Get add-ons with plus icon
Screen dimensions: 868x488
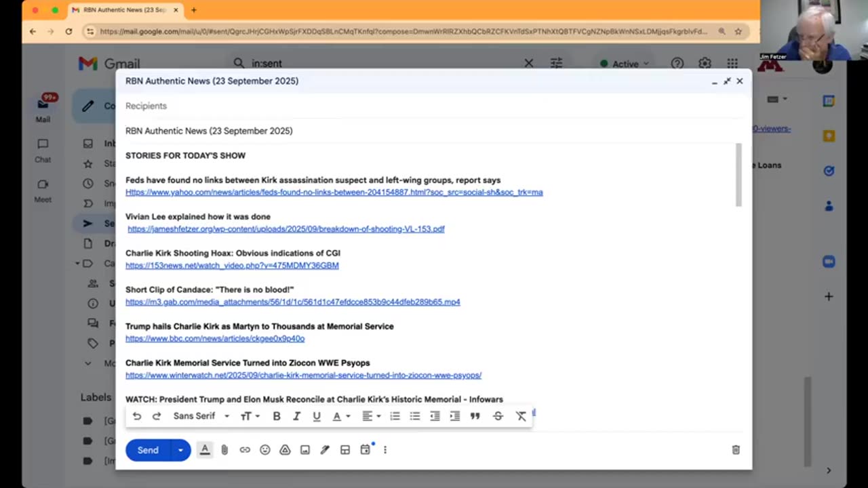(x=829, y=296)
